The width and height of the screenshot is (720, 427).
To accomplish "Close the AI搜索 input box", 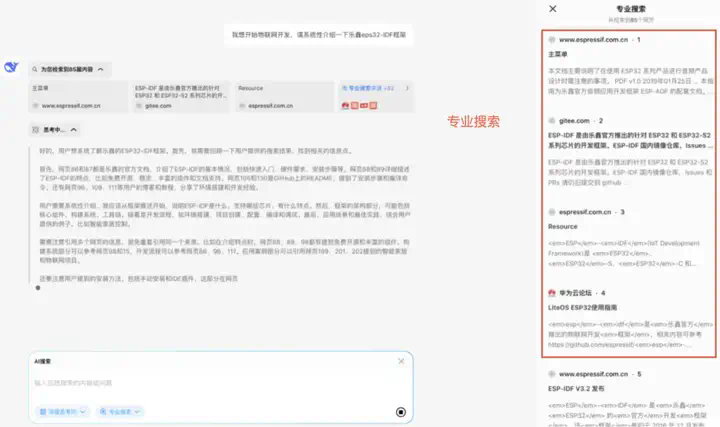I will pyautogui.click(x=401, y=361).
